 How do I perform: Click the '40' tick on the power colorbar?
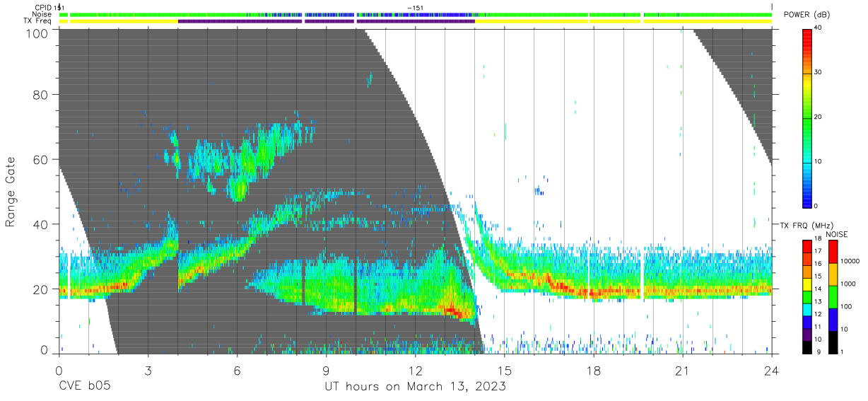click(819, 28)
